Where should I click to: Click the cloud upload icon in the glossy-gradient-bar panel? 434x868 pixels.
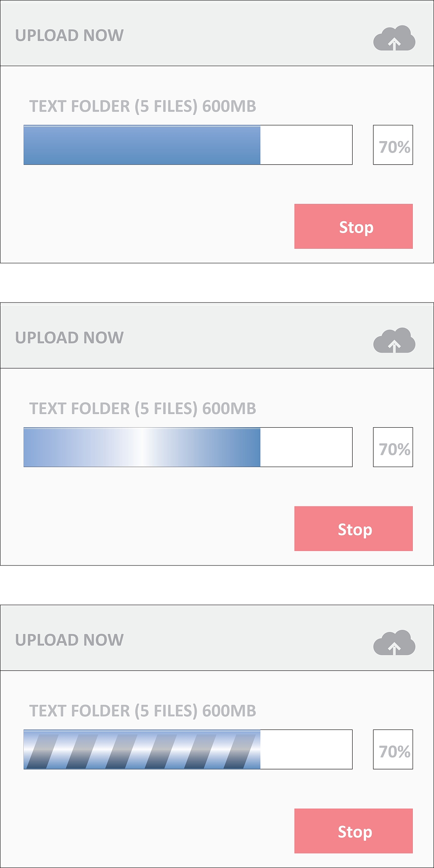(x=394, y=341)
